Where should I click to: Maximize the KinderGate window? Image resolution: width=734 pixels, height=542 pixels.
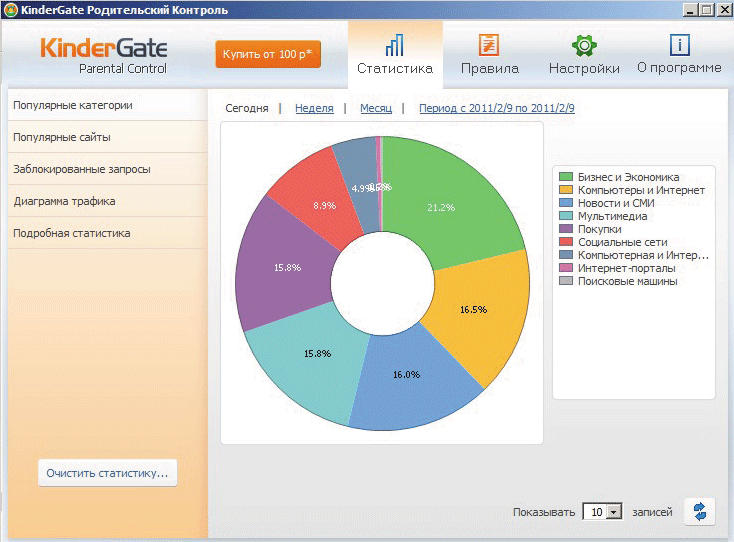pyautogui.click(x=706, y=10)
